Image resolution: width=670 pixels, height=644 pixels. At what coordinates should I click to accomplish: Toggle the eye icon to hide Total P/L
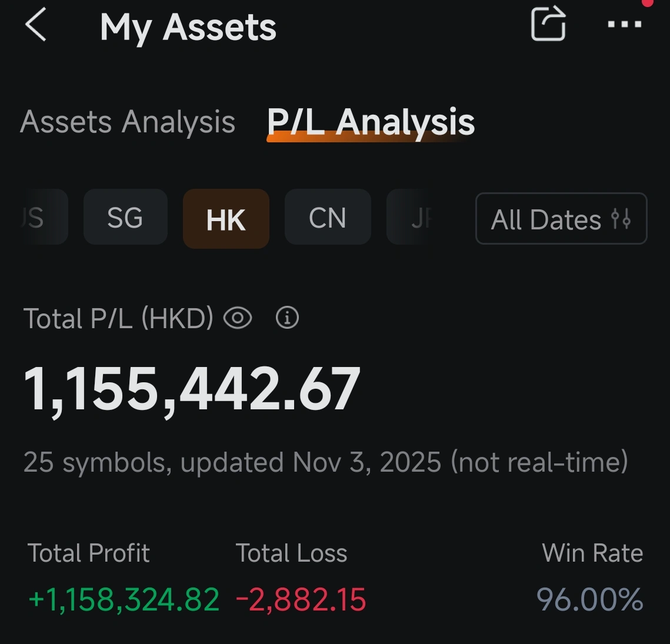pyautogui.click(x=238, y=318)
